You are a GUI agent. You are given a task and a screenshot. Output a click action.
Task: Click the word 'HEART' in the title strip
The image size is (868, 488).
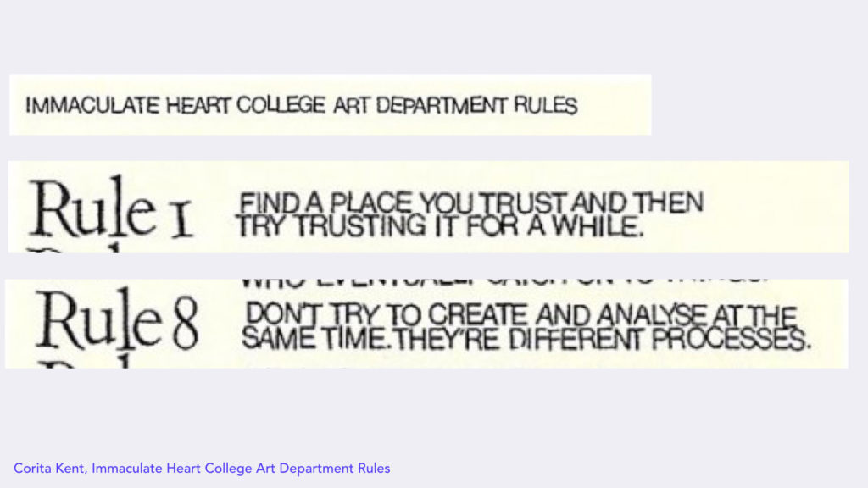pos(198,105)
